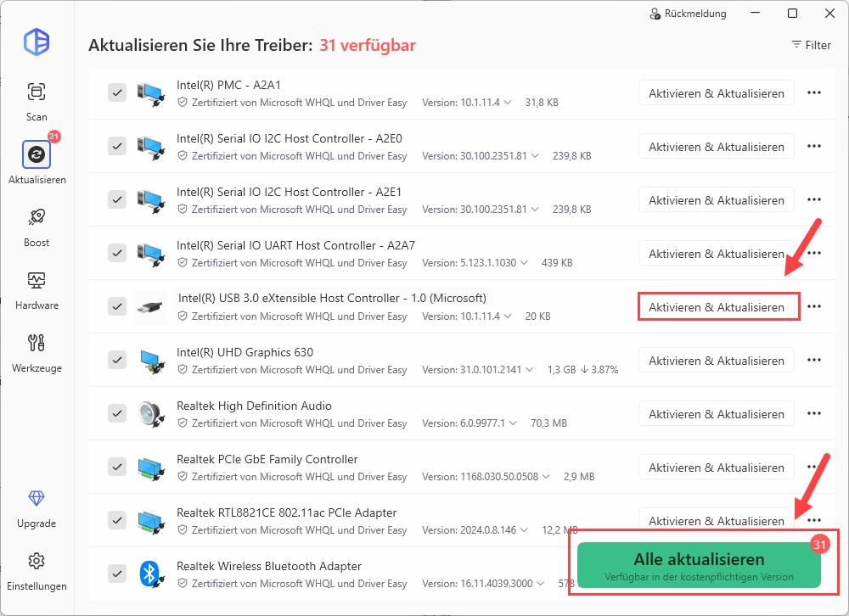849x616 pixels.
Task: Expand version 30.100.2351.81 dropdown for A2E1
Action: [x=535, y=210]
